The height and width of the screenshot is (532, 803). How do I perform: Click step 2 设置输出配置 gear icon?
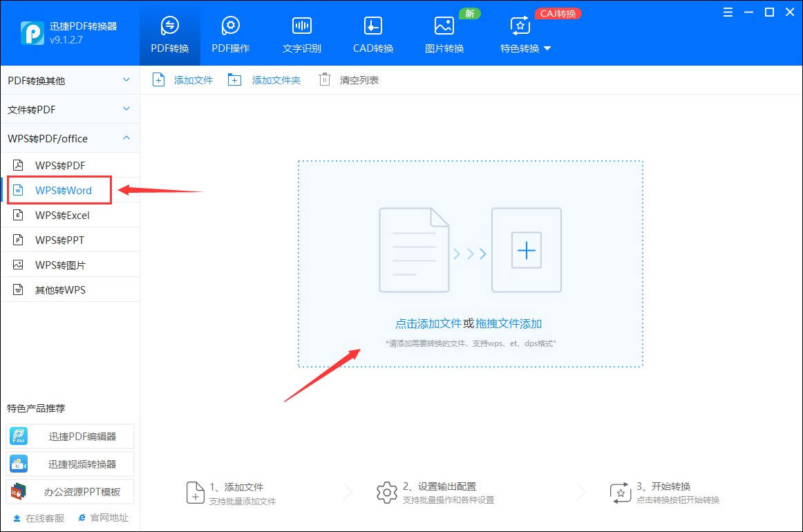point(387,493)
